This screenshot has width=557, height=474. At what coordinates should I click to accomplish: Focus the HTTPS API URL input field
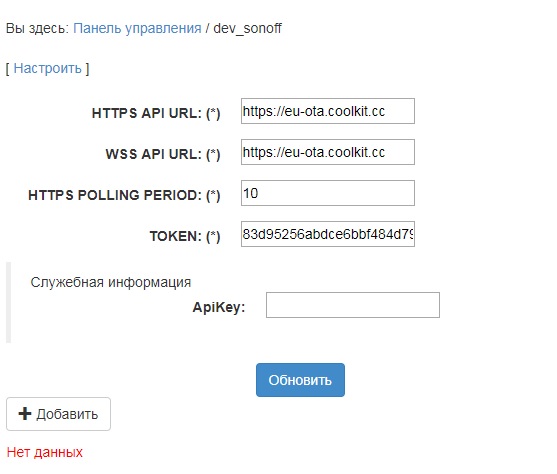[328, 111]
